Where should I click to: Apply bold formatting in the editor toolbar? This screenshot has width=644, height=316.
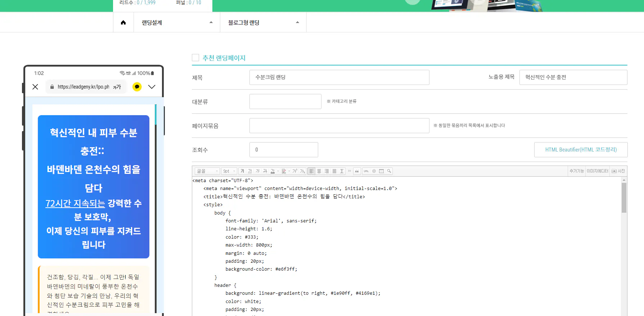pos(242,171)
